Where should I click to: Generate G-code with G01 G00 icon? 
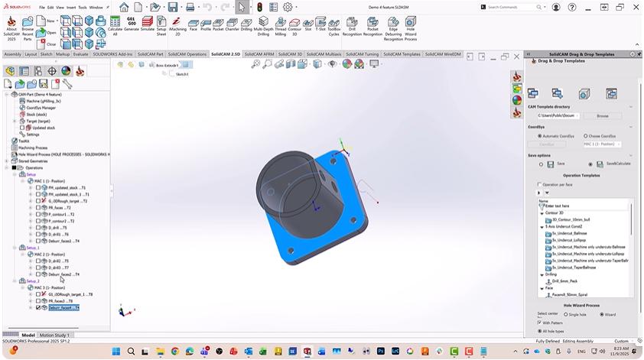pos(131,24)
